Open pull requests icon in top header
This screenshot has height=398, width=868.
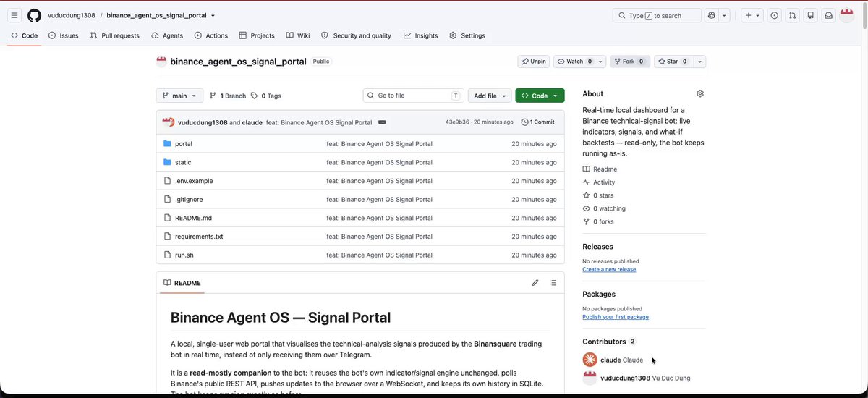point(792,15)
